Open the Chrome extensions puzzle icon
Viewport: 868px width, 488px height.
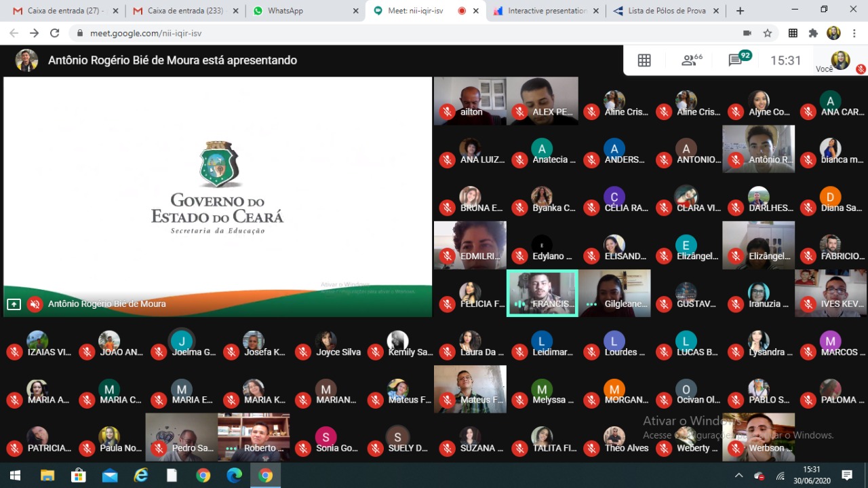pos(813,33)
